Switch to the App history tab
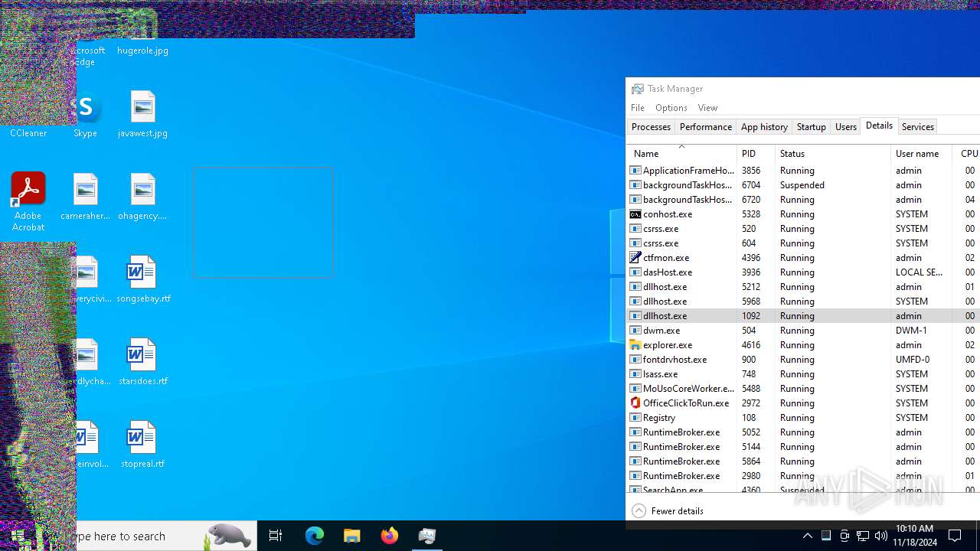Viewport: 980px width, 551px height. 764,127
